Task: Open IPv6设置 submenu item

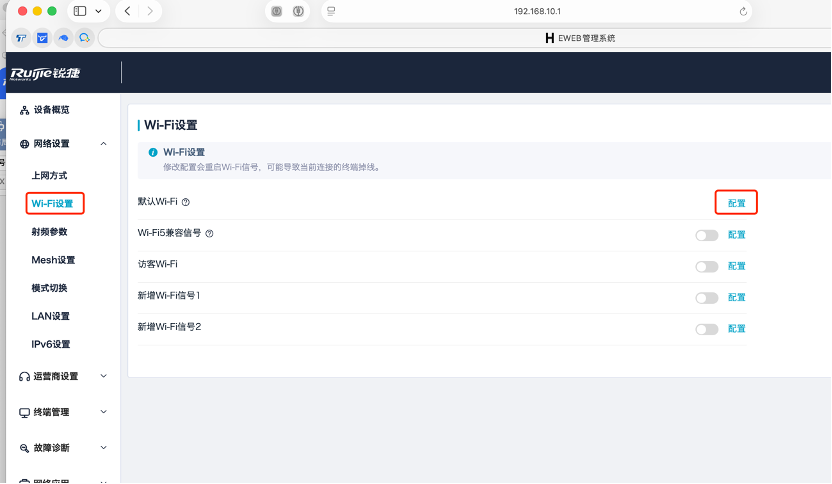Action: click(51, 344)
